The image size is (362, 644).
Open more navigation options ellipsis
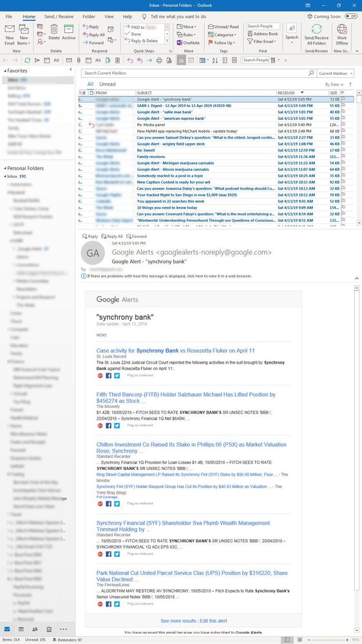click(x=62, y=629)
